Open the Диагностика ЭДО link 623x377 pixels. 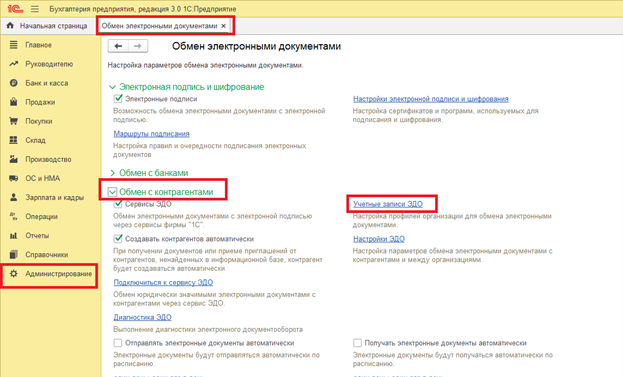pos(143,317)
